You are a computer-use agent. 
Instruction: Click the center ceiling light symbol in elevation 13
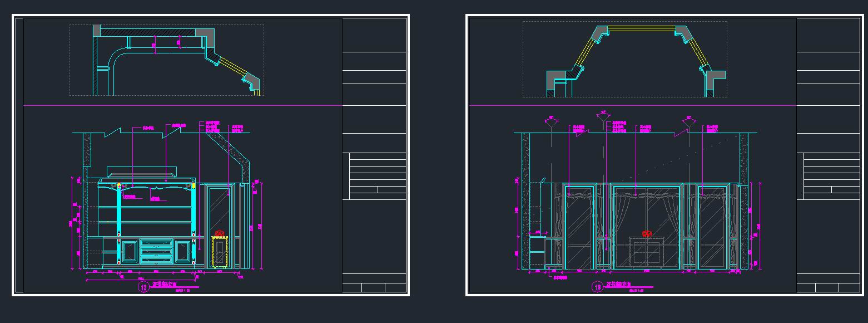pos(603,116)
